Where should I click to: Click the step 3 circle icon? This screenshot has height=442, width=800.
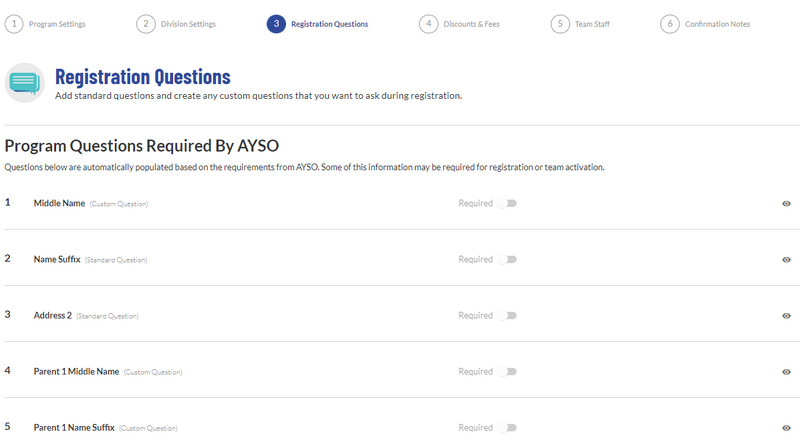(276, 24)
